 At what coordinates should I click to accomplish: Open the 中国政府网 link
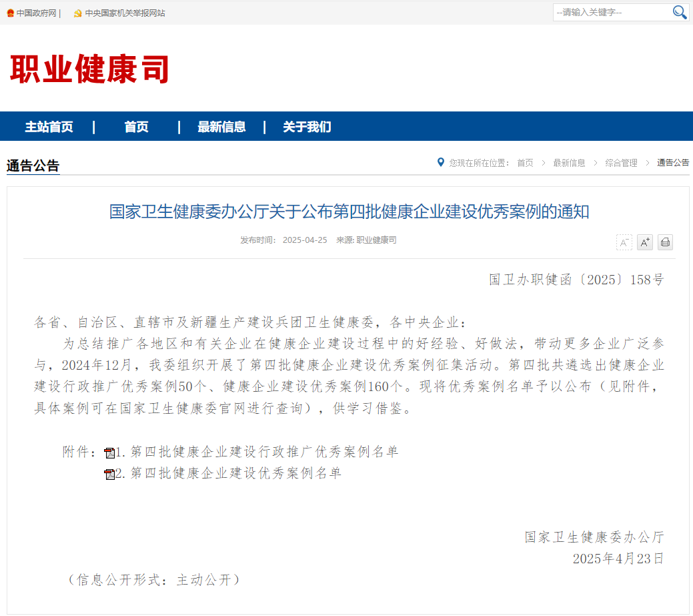pos(36,13)
